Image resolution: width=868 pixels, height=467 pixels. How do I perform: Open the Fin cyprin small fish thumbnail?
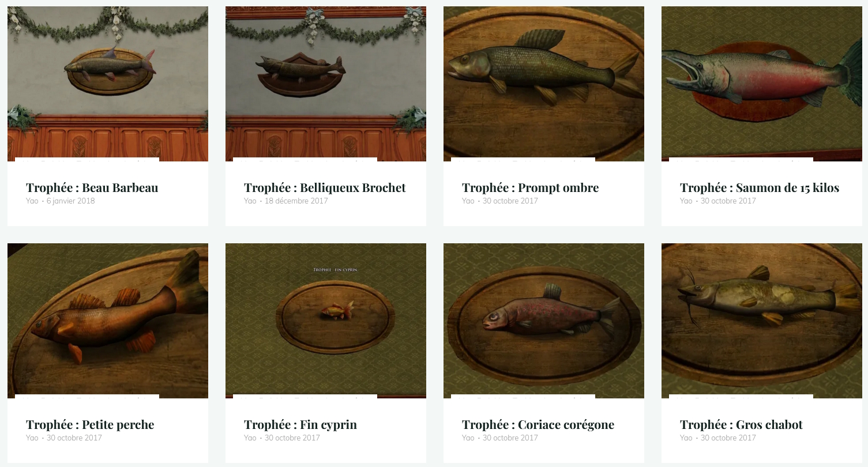pos(326,321)
